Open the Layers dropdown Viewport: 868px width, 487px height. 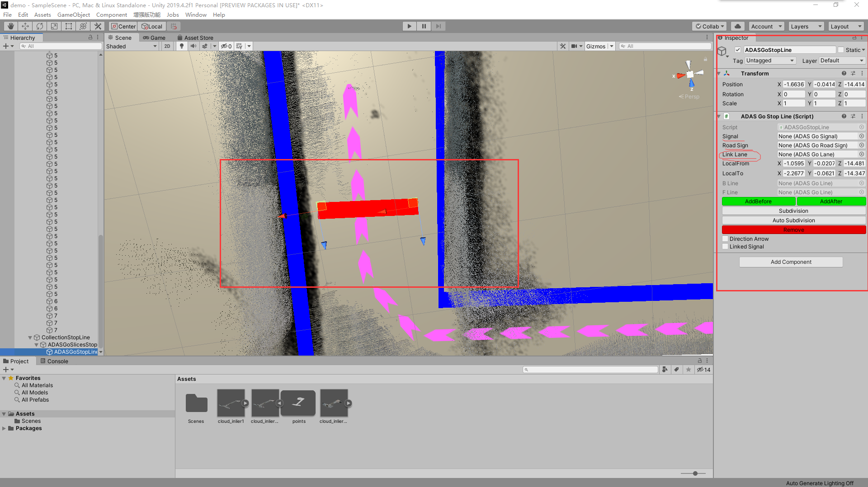click(806, 26)
